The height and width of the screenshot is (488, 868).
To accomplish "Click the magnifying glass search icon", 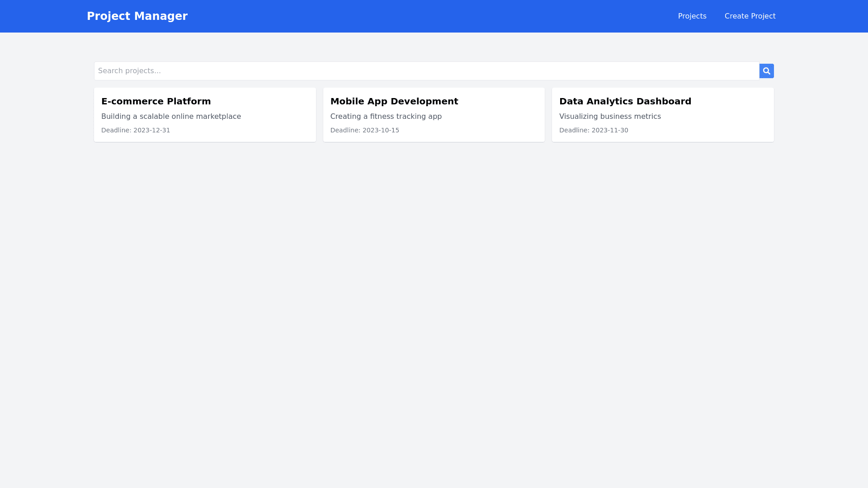I will click(x=766, y=71).
